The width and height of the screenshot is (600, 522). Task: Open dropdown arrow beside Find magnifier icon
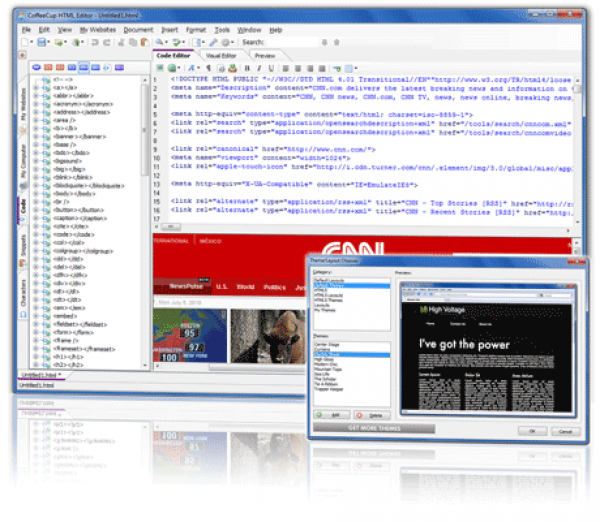(x=166, y=42)
